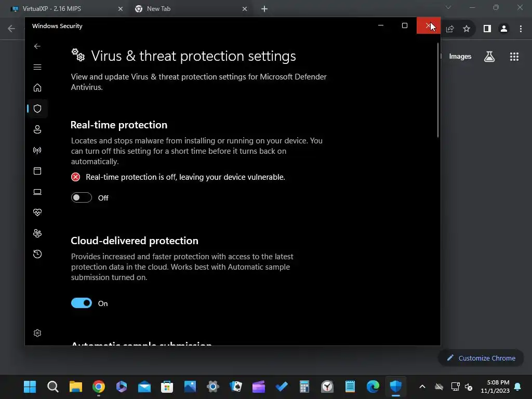532x399 pixels.
Task: Open App & browser control icon
Action: coord(37,170)
